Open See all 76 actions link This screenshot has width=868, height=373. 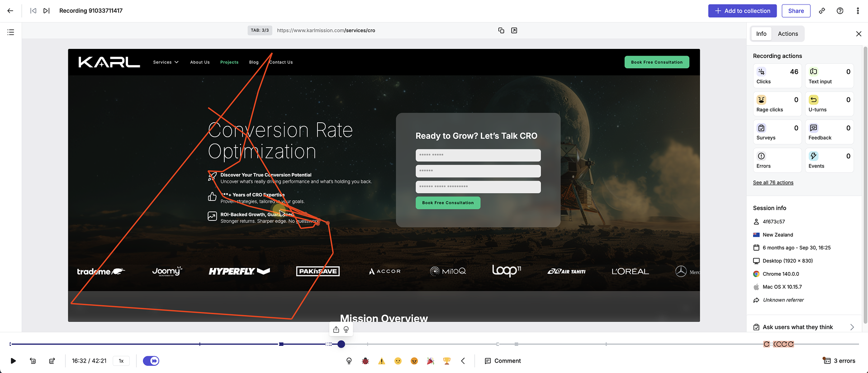tap(773, 182)
